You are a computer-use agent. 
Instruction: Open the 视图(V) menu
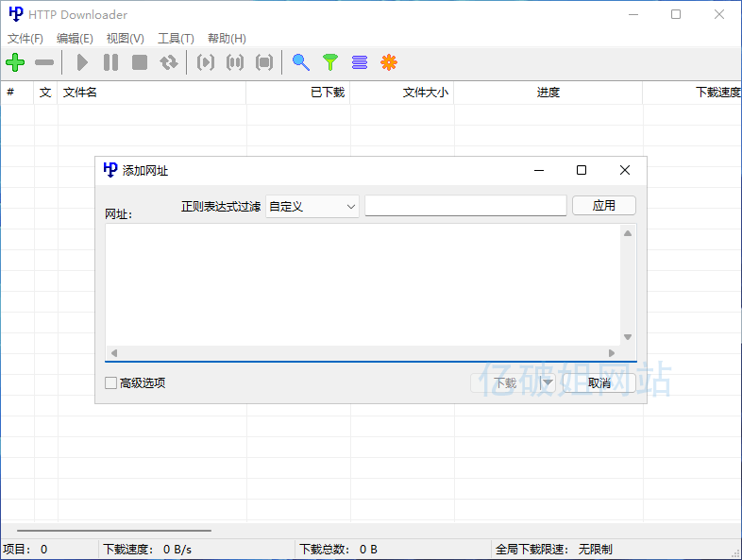[125, 39]
